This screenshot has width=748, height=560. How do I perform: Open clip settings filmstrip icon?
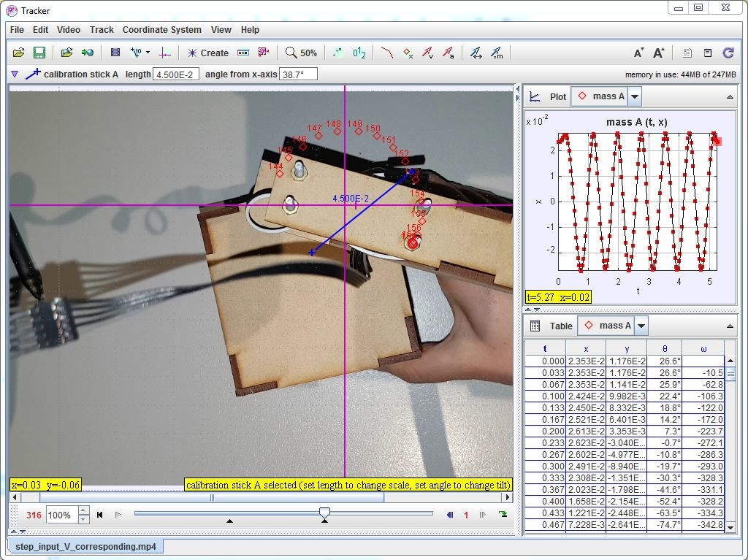point(115,53)
